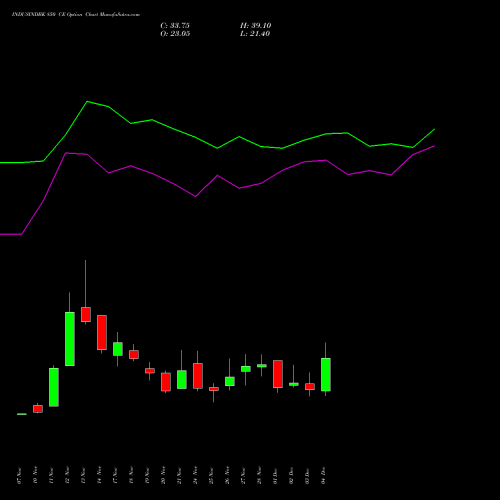The height and width of the screenshot is (500, 500).
Task: Click the 02 Dec date label
Action: (x=291, y=476)
